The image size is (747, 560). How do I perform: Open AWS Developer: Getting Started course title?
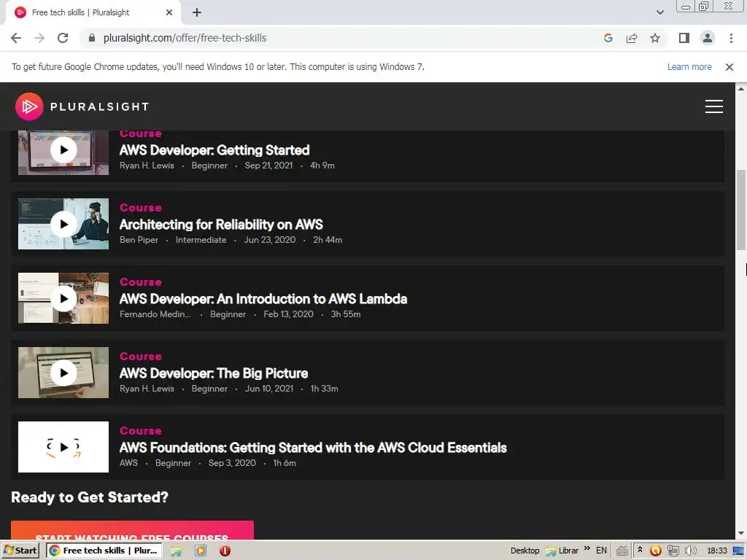(214, 150)
